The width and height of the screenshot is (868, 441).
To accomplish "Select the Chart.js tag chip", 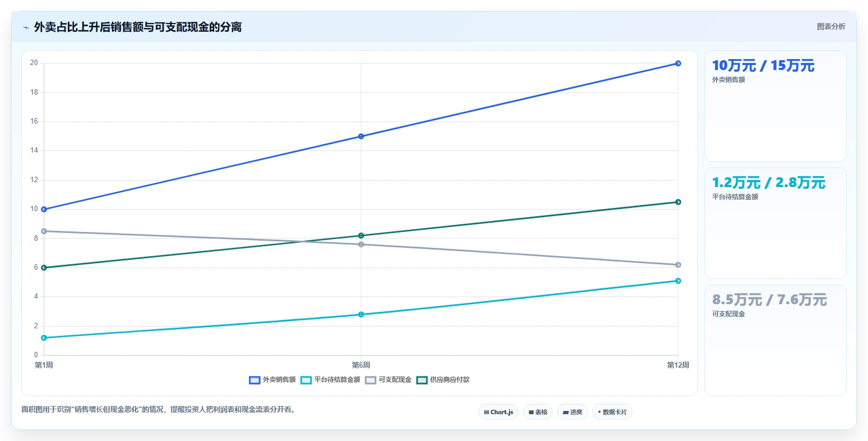I will pos(498,412).
